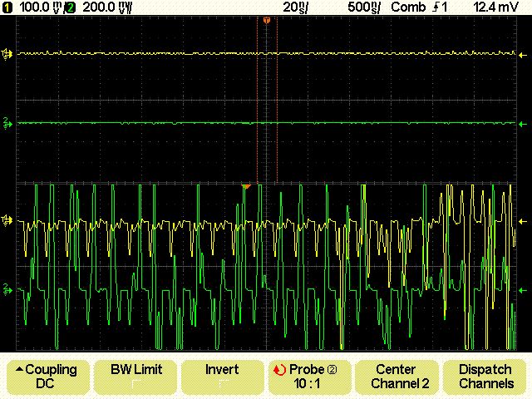Click channel 1 ground marker in lower window
Image resolution: width=532 pixels, height=399 pixels.
pos(7,221)
